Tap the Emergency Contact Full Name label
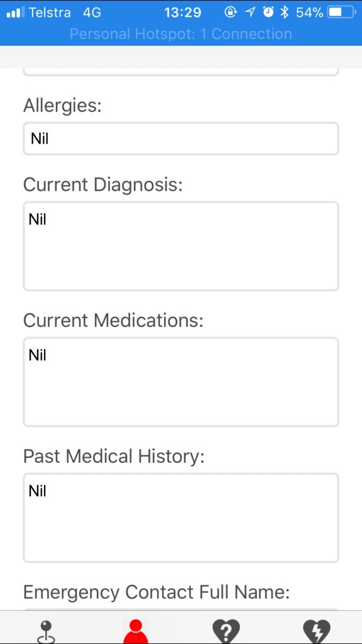 point(156,592)
